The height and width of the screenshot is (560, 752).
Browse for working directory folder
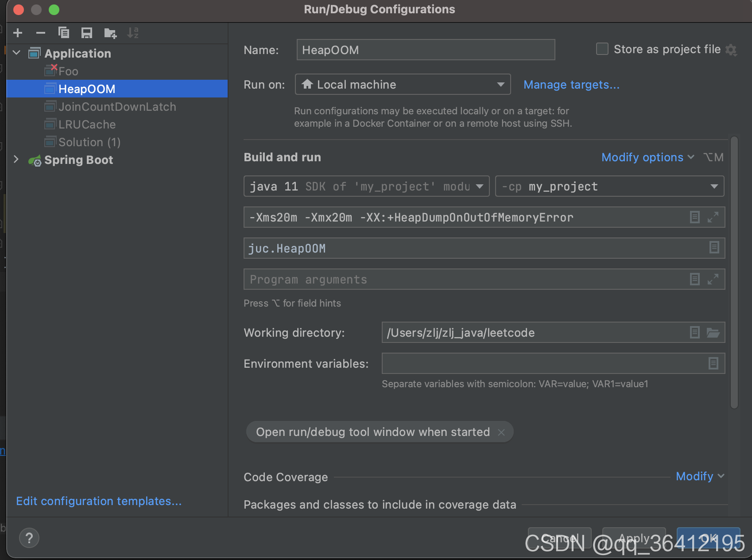(x=713, y=332)
